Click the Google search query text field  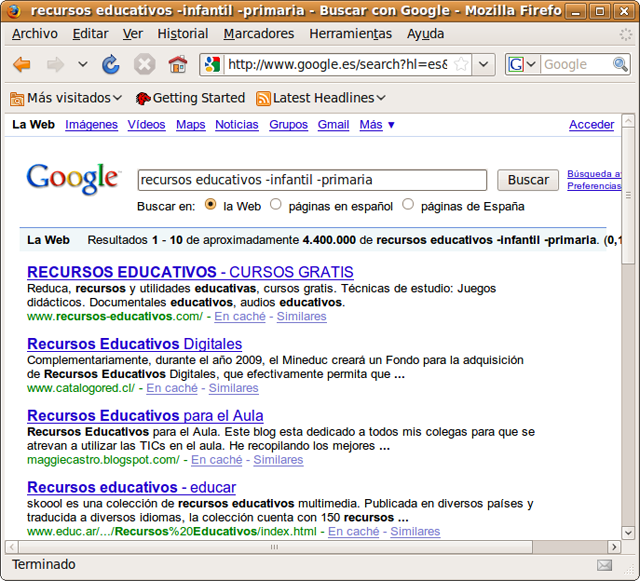click(x=312, y=180)
